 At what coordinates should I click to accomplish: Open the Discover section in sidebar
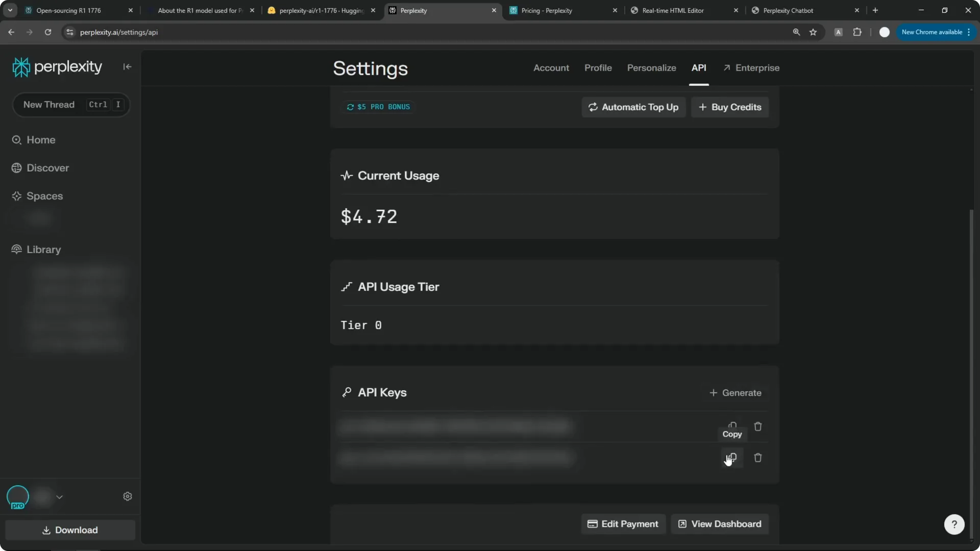pyautogui.click(x=48, y=167)
